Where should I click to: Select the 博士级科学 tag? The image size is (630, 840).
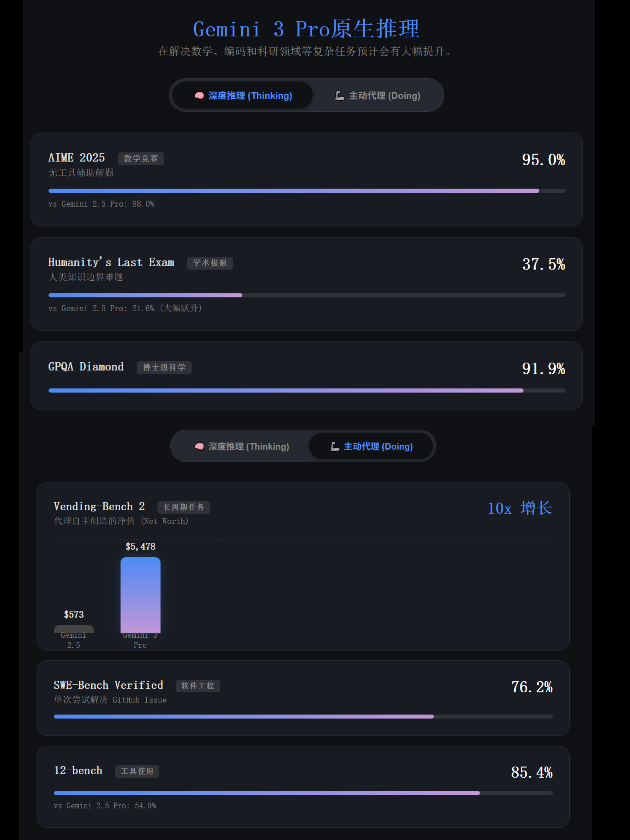164,367
